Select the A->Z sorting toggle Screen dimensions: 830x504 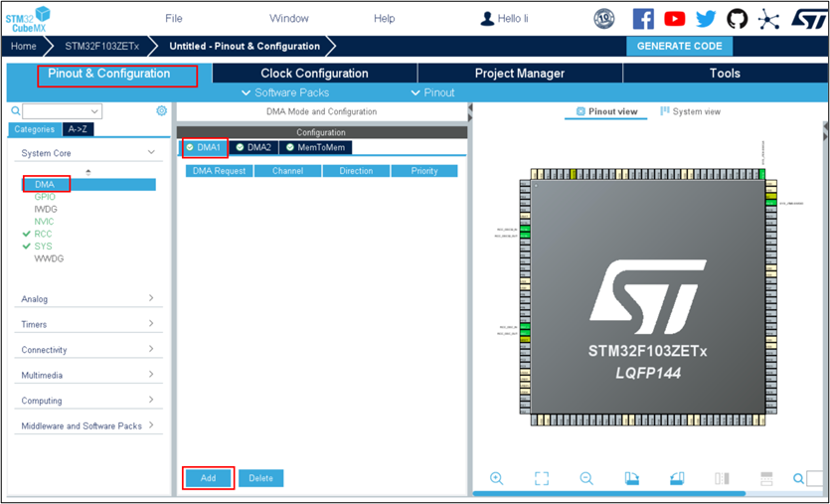click(x=77, y=129)
